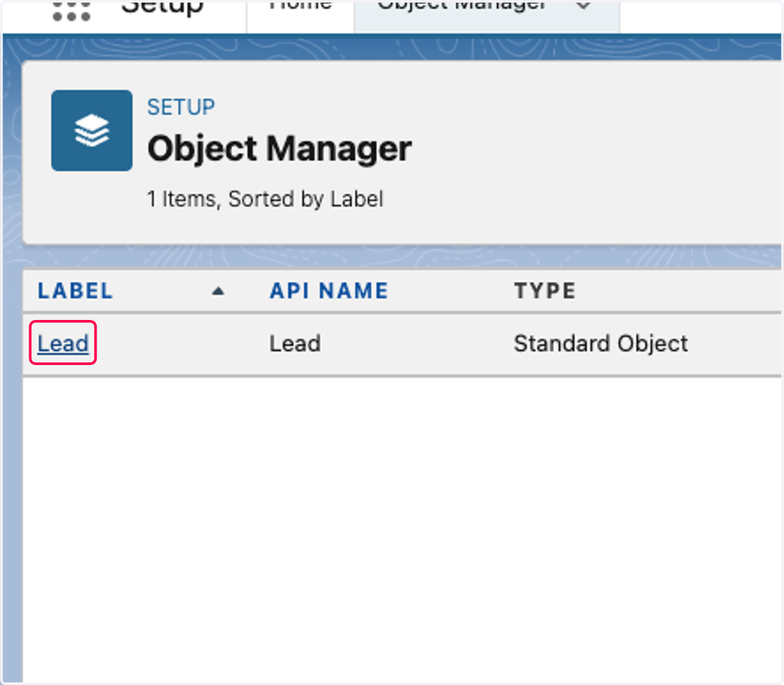Click the Object Manager page heading
This screenshot has width=784, height=685.
point(280,149)
